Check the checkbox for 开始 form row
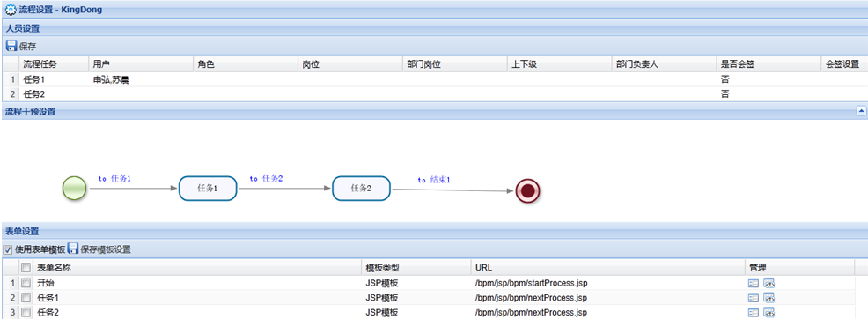This screenshot has height=327, width=868. click(26, 283)
